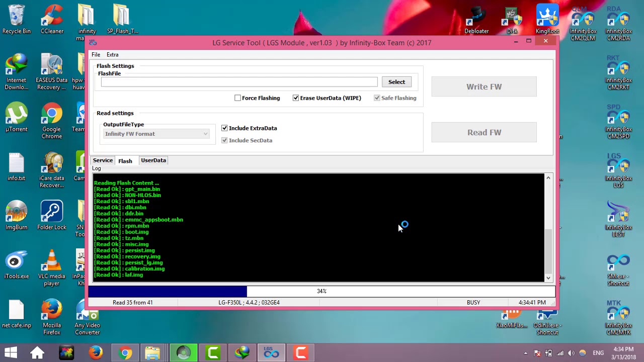Select the Flash tab
Screen dimensions: 644x362
point(125,161)
